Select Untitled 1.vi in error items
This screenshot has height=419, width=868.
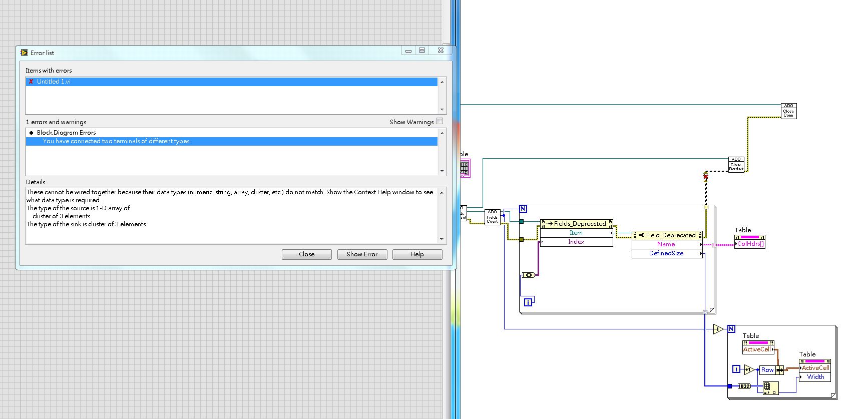coord(54,82)
